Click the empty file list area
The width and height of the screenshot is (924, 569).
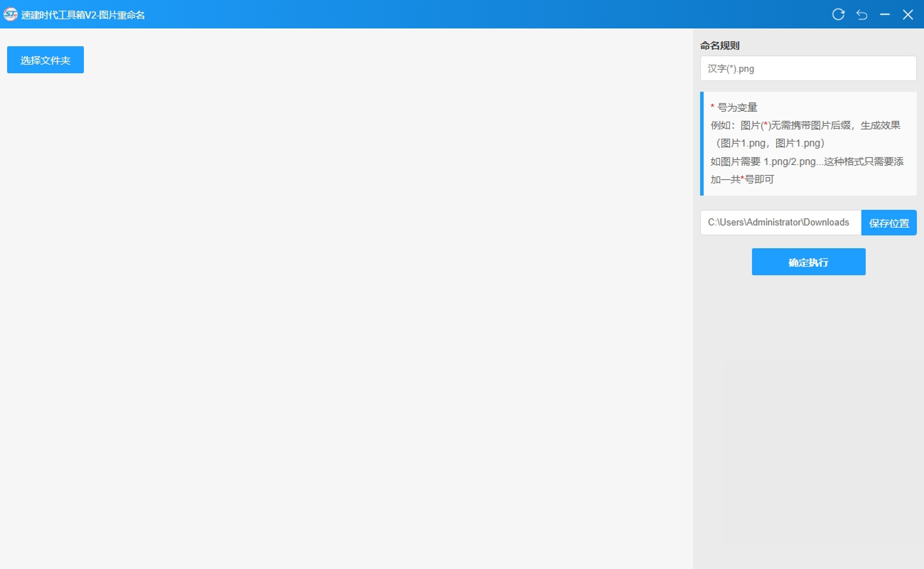tap(347, 316)
